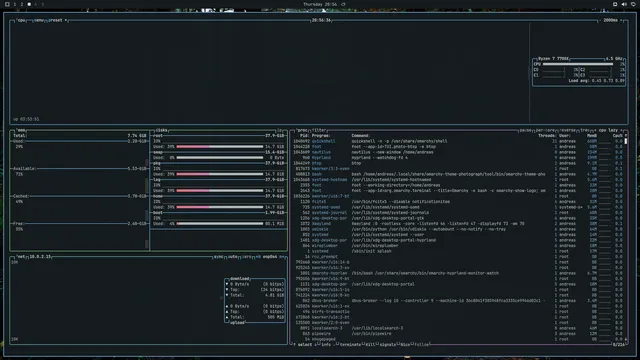640x360 pixels.
Task: Click Nice option in the proc footer
Action: [x=404, y=344]
